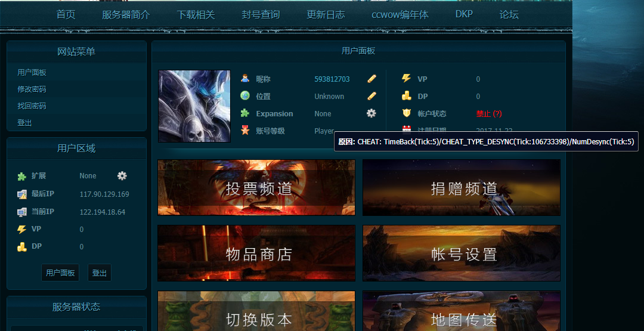Click the 用户区域 panel header

pyautogui.click(x=76, y=149)
